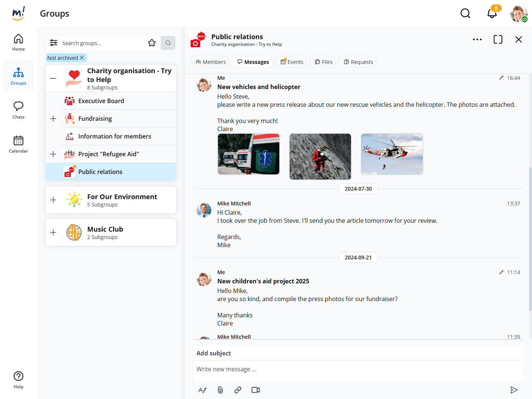Image resolution: width=532 pixels, height=399 pixels.
Task: Toggle fullscreen view for group panel
Action: pos(498,40)
